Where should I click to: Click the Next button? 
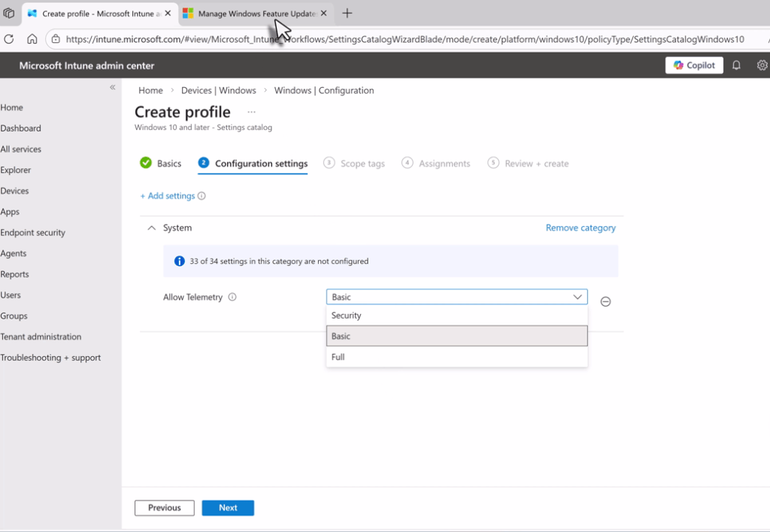pyautogui.click(x=228, y=508)
